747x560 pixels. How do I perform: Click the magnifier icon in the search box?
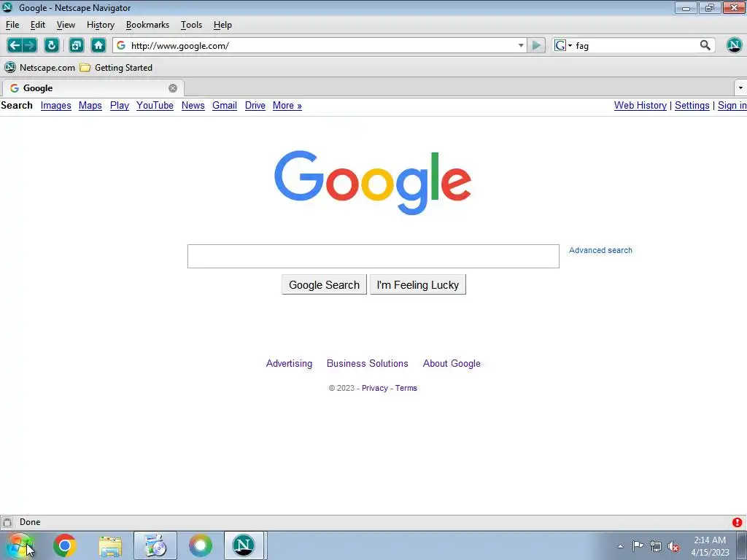point(705,46)
